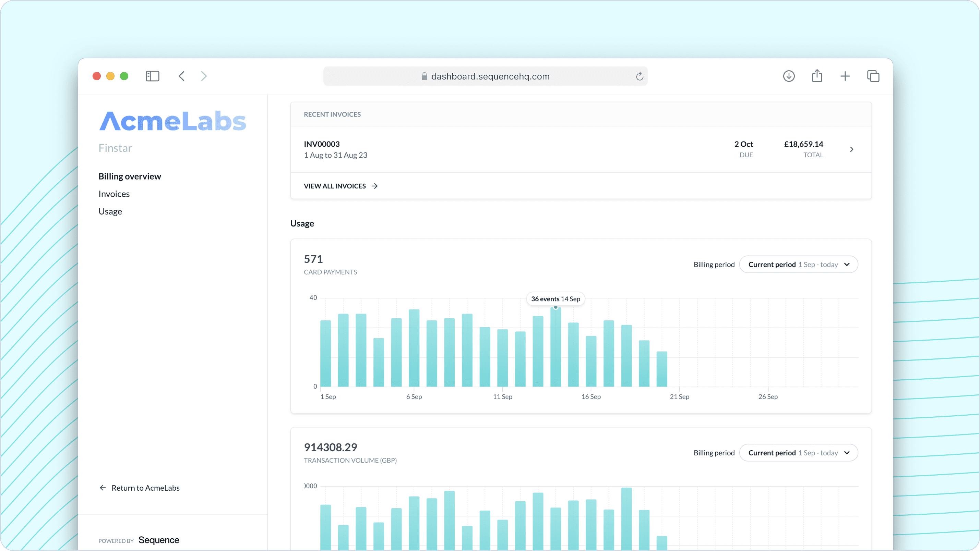Click View All Invoices link
Viewport: 980px width, 551px height.
pos(340,186)
